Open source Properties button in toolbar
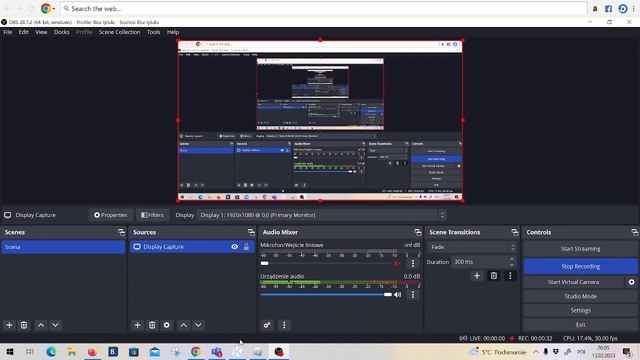Viewport: 640px width, 360px height. 110,215
